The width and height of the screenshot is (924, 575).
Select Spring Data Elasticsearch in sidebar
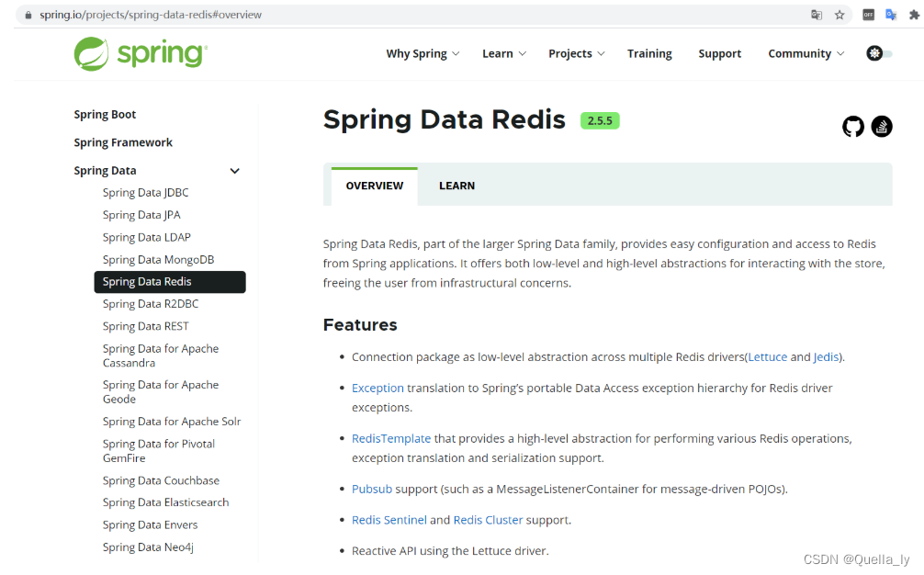coord(165,502)
